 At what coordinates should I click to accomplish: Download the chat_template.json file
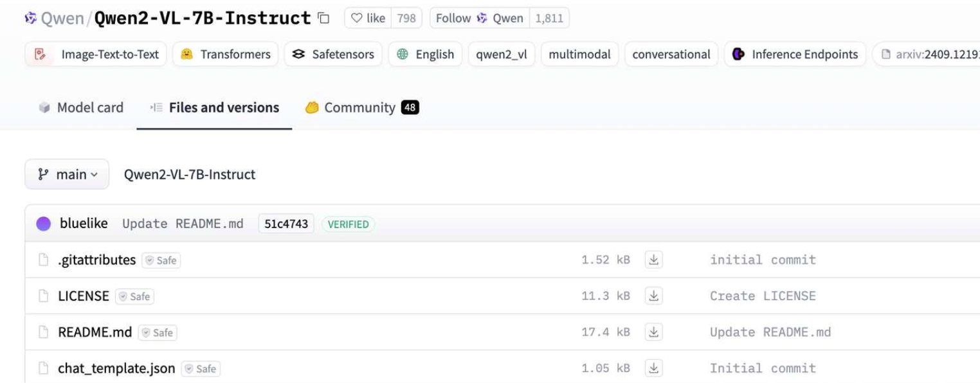click(x=653, y=368)
